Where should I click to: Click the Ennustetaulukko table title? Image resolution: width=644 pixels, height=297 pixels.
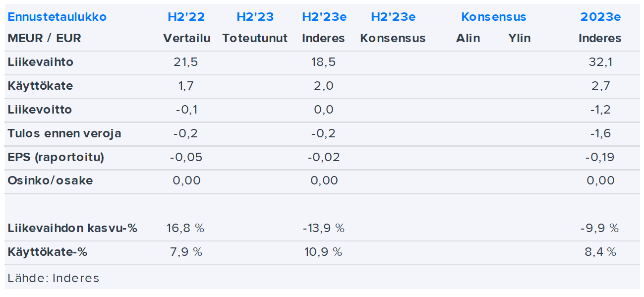coord(57,17)
